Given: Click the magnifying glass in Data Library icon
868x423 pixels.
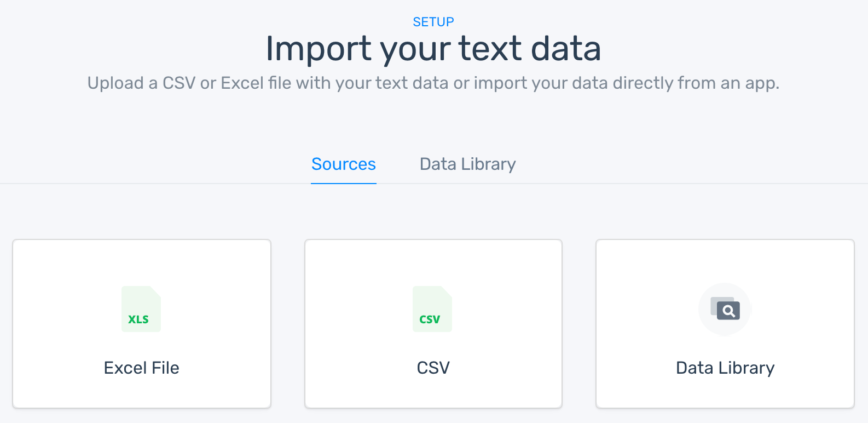Looking at the screenshot, I should (x=728, y=311).
